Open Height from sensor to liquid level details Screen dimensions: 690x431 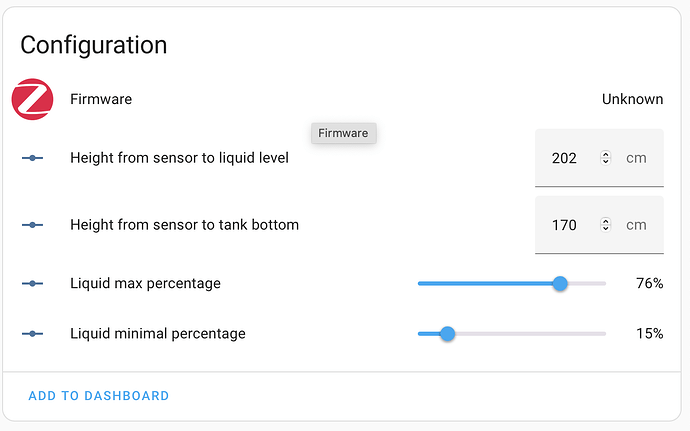179,158
